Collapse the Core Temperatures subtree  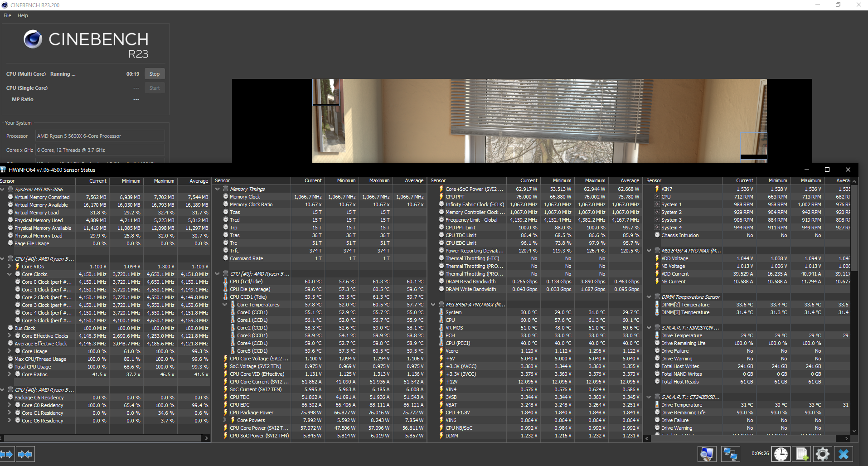point(225,305)
